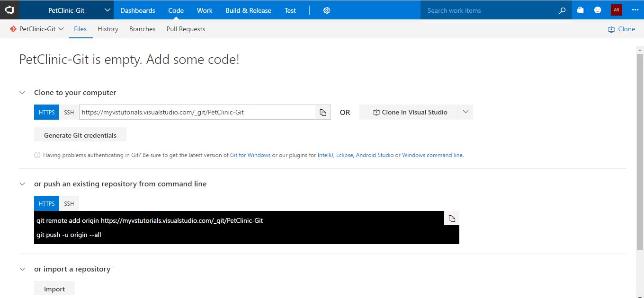Open the Windows command line link
The height and width of the screenshot is (298, 644).
pyautogui.click(x=432, y=155)
